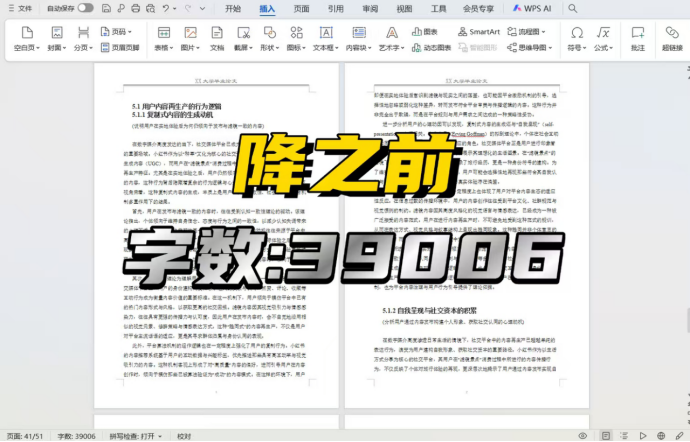Insert a SmartArt graphic

coord(479,32)
